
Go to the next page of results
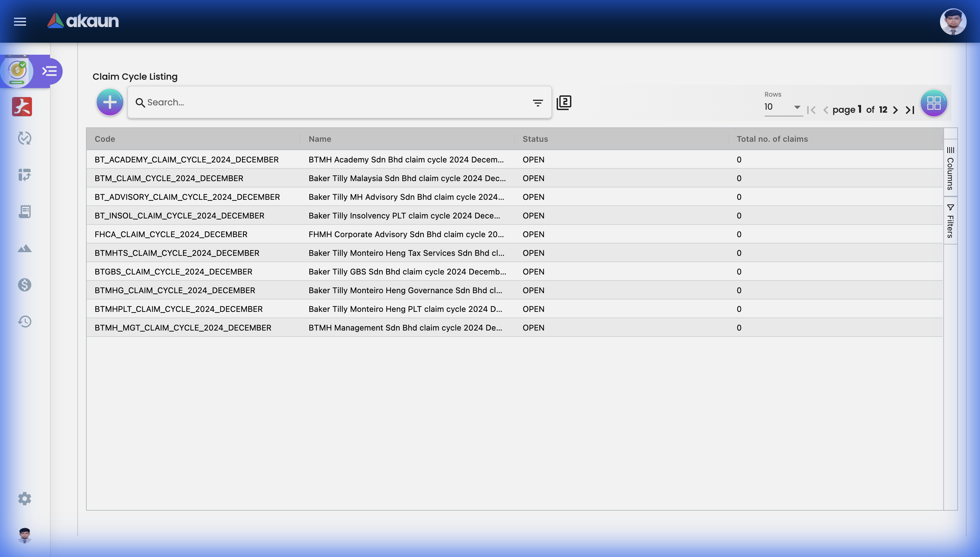click(896, 110)
